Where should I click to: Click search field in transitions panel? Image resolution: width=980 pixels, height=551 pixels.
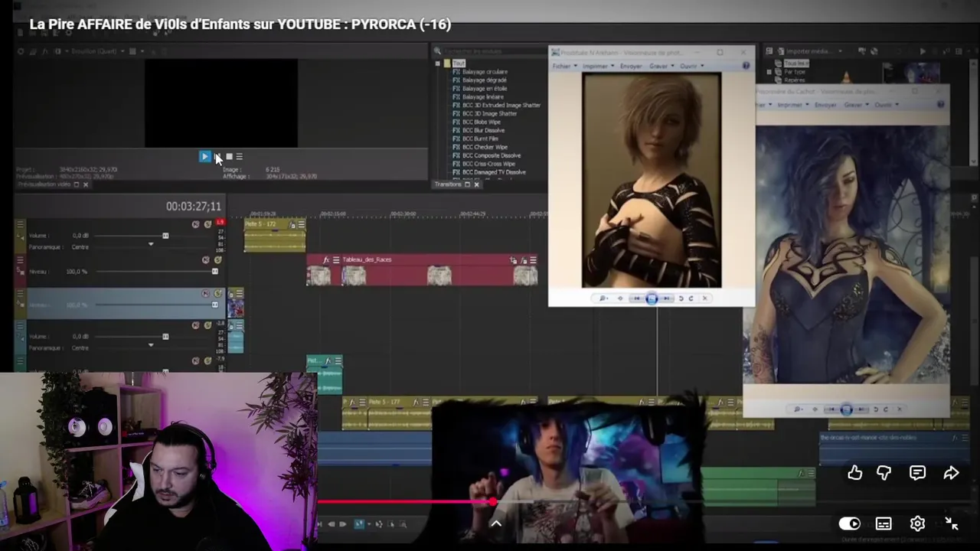click(x=490, y=51)
